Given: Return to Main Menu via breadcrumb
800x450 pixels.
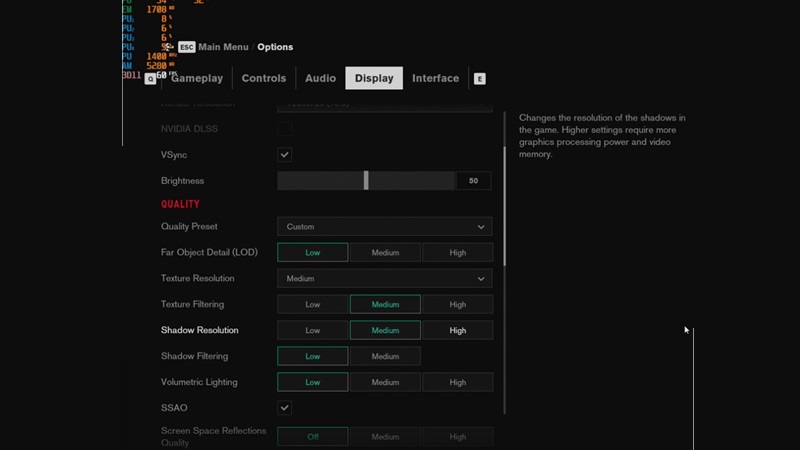Looking at the screenshot, I should point(224,47).
